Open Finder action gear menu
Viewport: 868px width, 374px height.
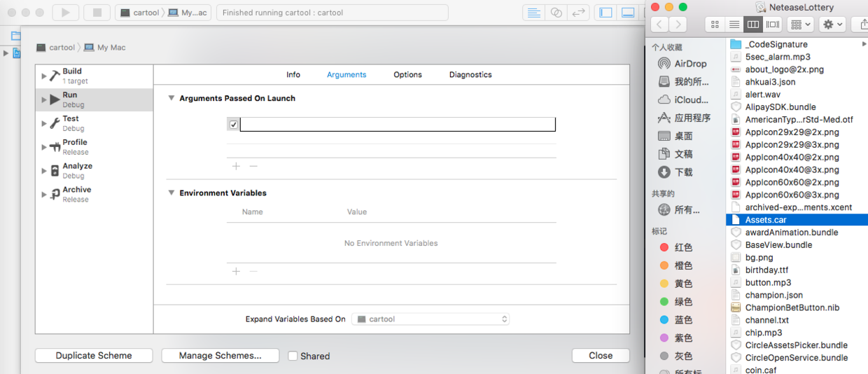[832, 25]
